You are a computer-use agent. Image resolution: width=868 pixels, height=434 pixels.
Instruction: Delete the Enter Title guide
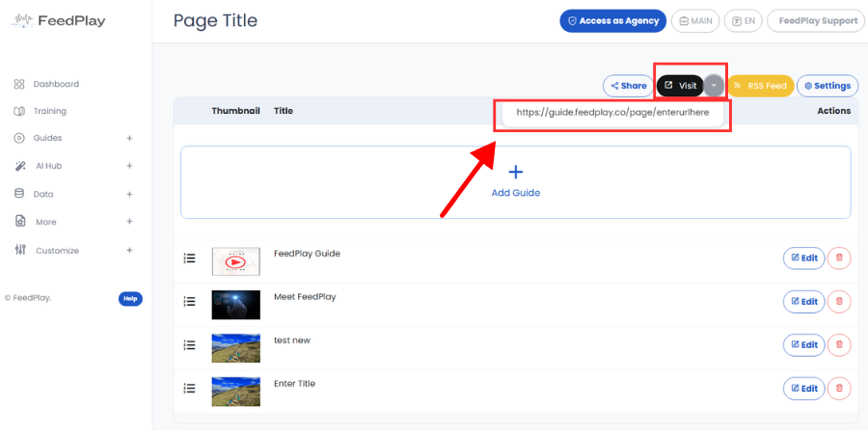(839, 389)
